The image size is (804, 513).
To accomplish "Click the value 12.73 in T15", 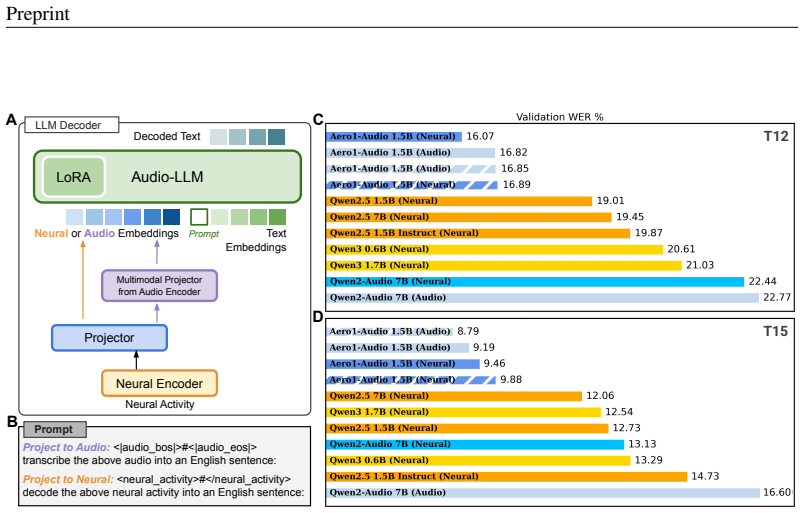I will click(x=627, y=428).
